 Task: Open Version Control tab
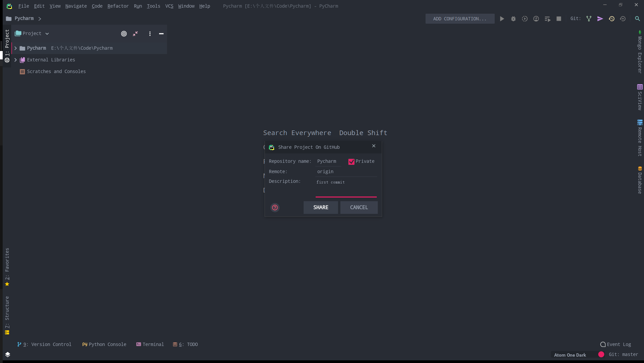coord(44,345)
